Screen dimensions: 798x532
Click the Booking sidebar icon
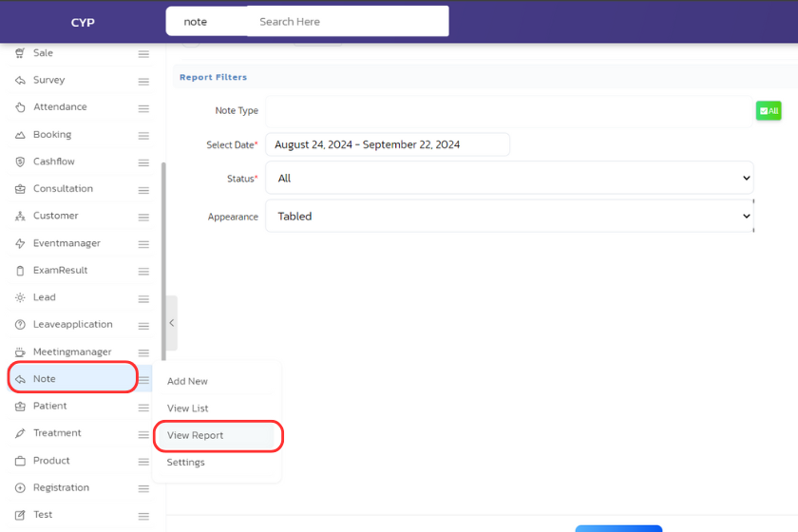coord(20,134)
